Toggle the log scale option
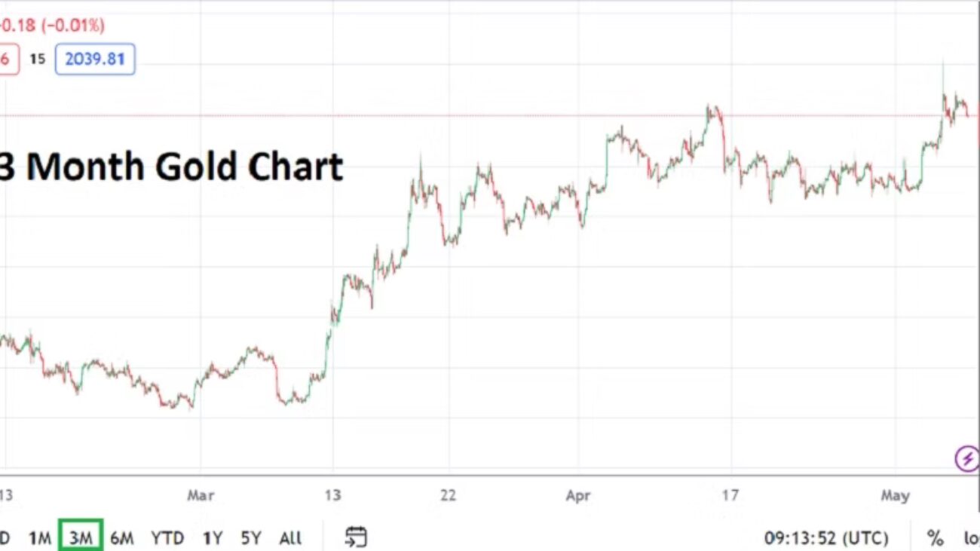Image resolution: width=980 pixels, height=551 pixels. [x=971, y=538]
